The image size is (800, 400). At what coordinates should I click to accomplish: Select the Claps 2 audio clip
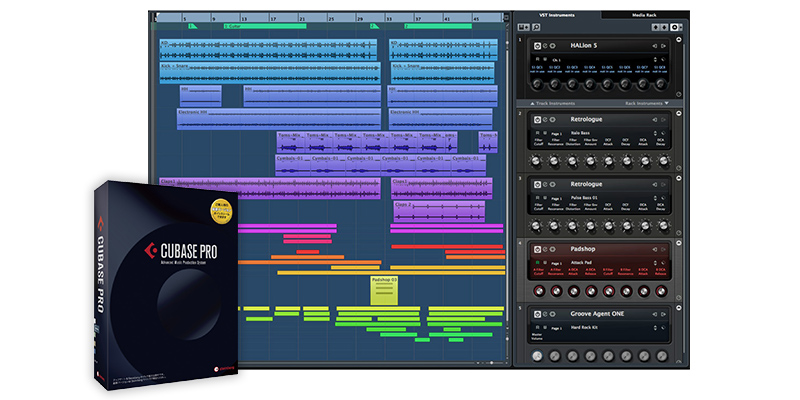coord(439,212)
